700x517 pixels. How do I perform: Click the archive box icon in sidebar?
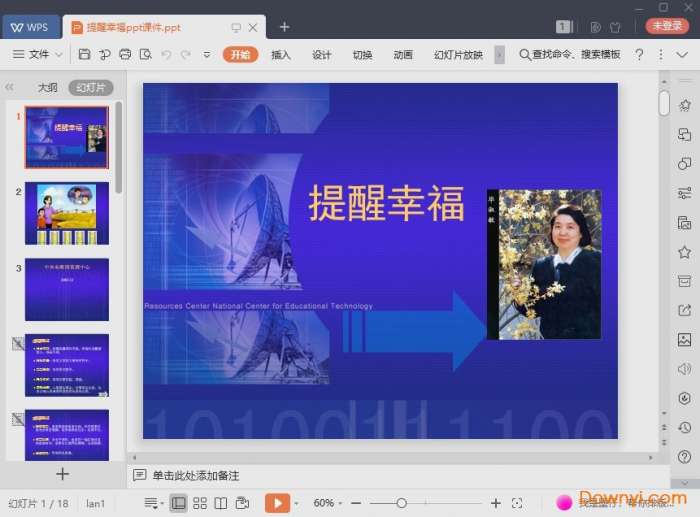tap(684, 281)
